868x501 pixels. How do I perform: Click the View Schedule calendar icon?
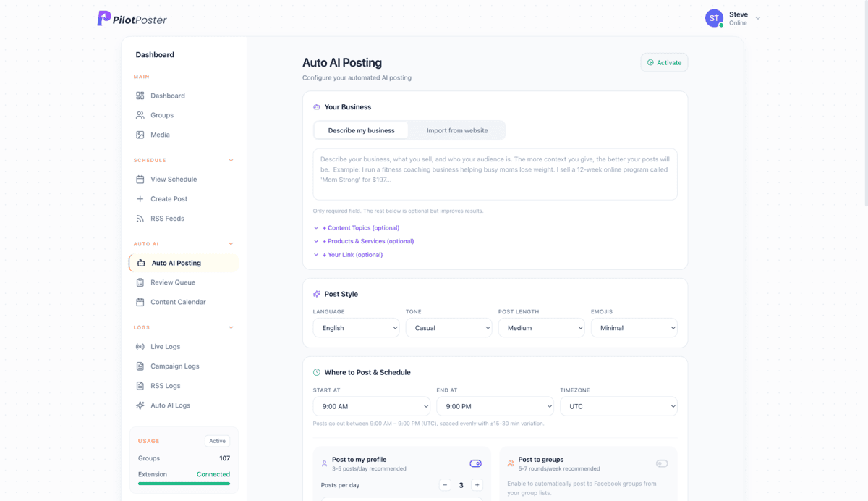tap(140, 179)
